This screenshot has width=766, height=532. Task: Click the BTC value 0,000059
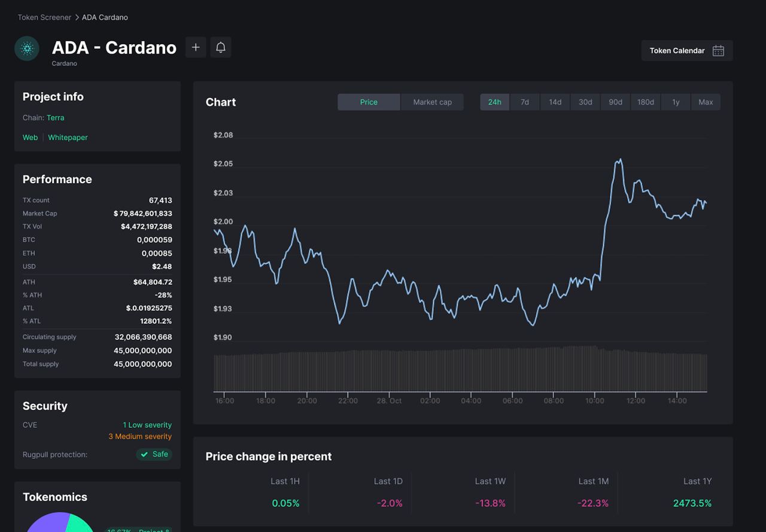154,240
